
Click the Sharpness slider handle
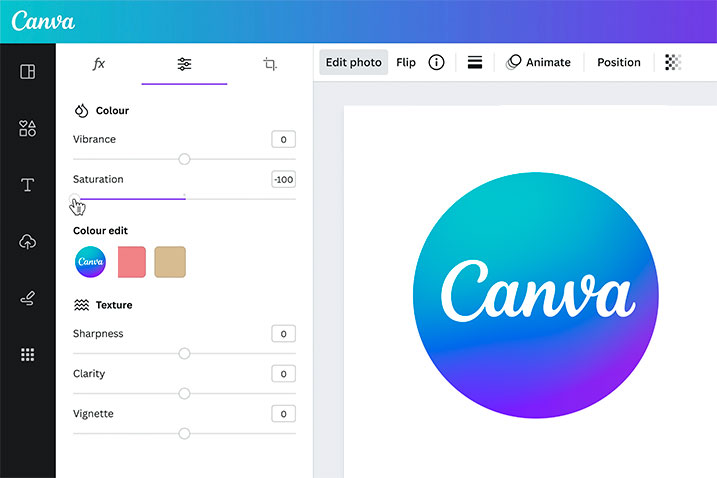click(184, 354)
